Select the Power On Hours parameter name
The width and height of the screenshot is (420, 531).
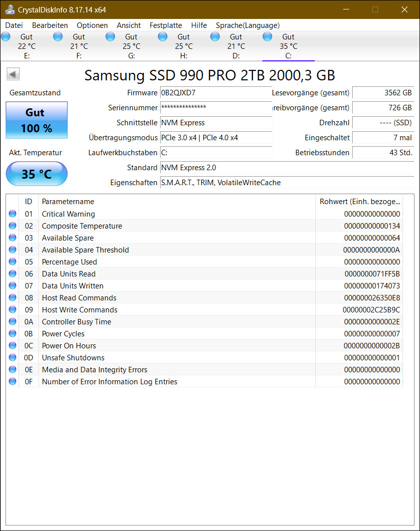point(69,346)
